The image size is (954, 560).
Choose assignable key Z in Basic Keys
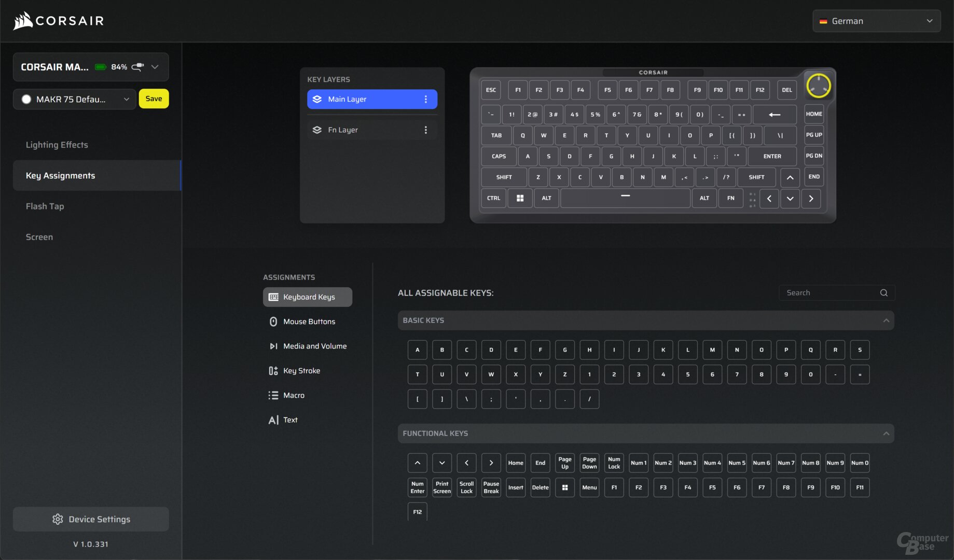[x=565, y=374]
